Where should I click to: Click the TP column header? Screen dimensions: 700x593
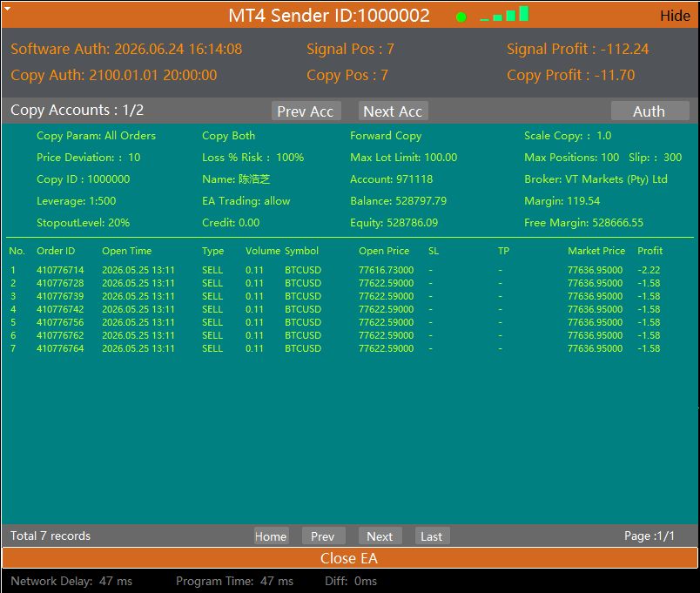point(503,251)
